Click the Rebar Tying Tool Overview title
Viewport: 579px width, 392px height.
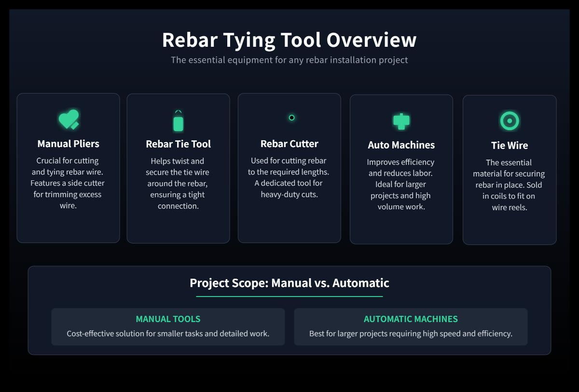(x=289, y=41)
